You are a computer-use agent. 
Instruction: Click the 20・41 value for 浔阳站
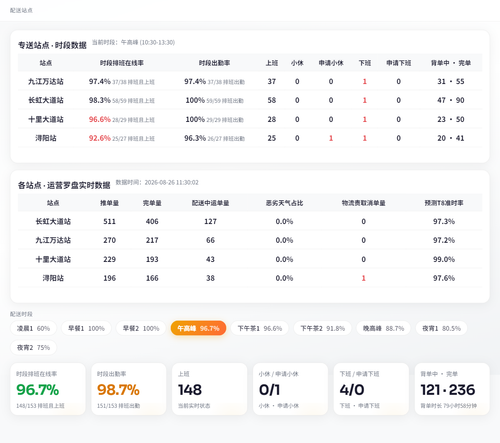click(451, 138)
